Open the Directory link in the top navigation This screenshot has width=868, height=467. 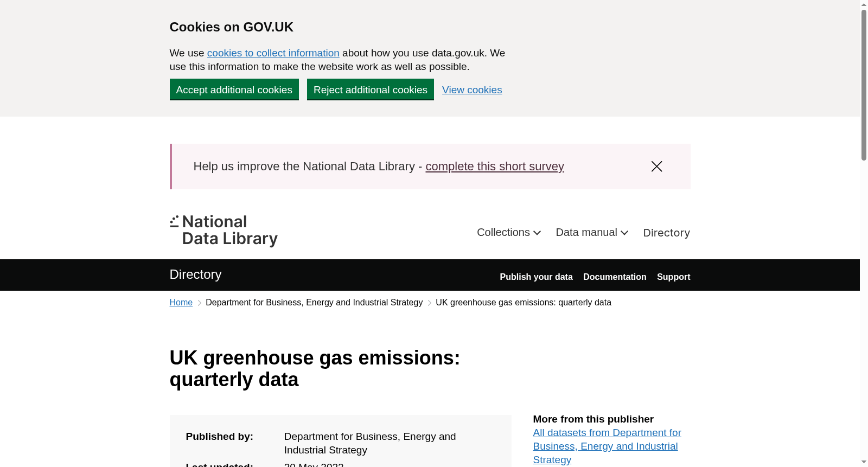pos(666,233)
